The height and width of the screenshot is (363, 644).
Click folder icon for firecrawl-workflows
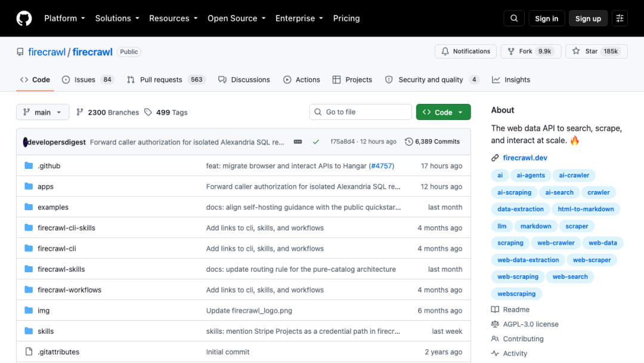click(x=29, y=290)
